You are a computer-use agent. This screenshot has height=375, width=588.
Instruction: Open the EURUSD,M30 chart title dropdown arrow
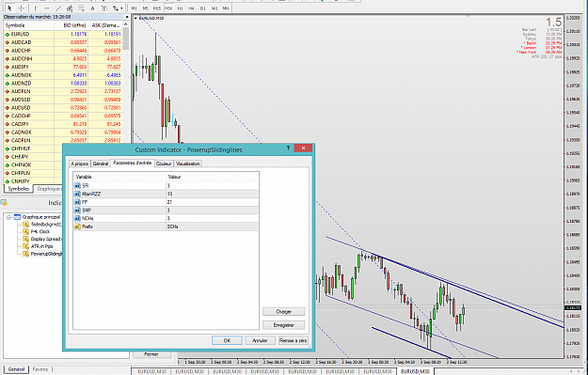click(135, 18)
